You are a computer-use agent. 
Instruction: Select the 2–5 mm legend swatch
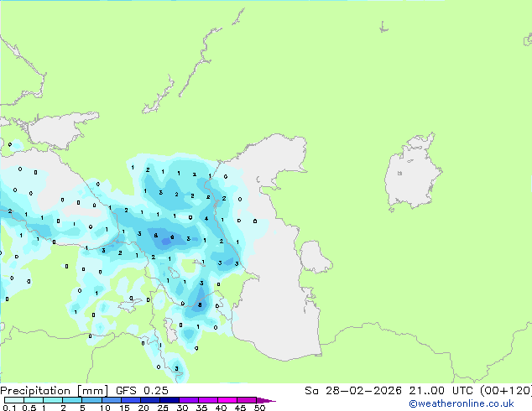pos(72,400)
